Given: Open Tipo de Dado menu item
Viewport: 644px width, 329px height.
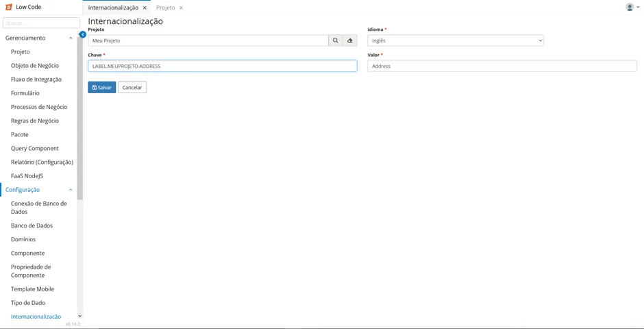Looking at the screenshot, I should 28,303.
